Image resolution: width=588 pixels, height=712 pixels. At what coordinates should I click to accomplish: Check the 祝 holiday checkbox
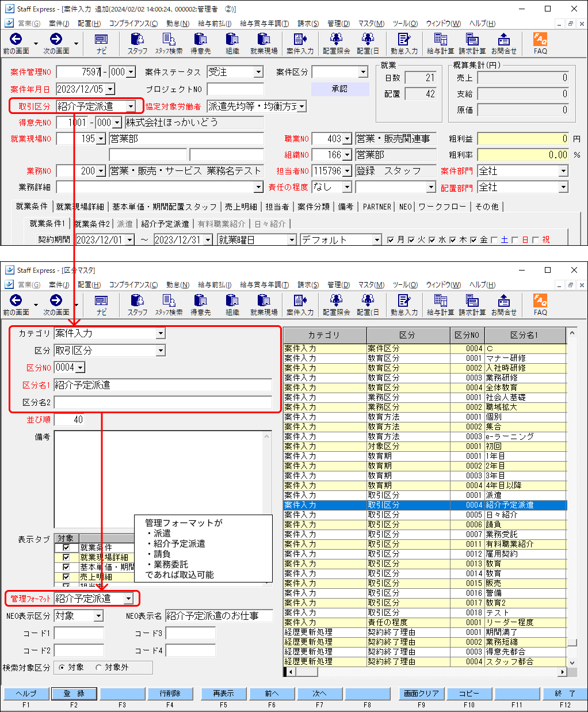click(536, 240)
